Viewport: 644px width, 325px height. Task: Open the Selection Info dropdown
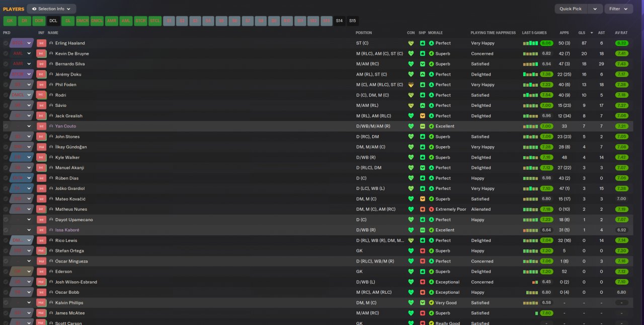click(51, 9)
